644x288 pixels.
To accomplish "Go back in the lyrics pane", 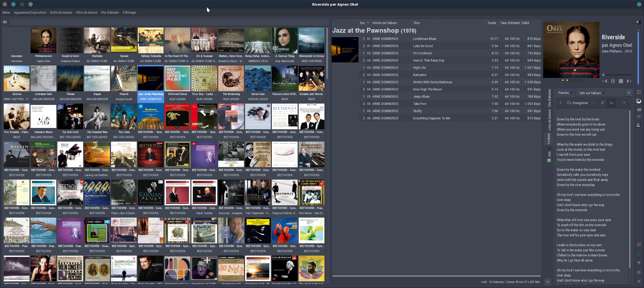I will pos(561,103).
